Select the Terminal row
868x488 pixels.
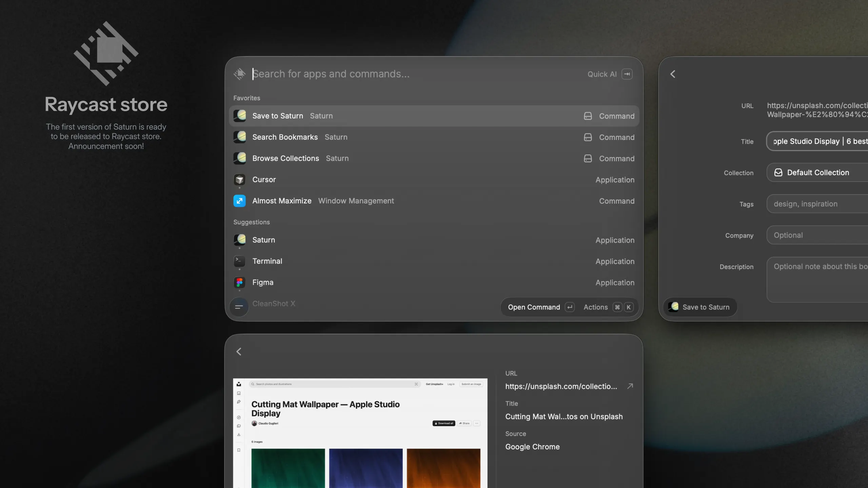(434, 261)
